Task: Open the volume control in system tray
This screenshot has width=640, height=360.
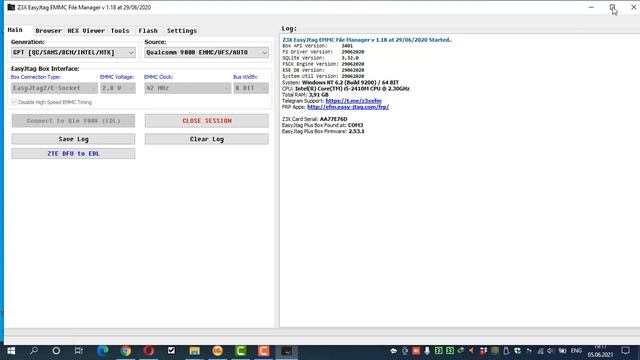Action: (550, 351)
